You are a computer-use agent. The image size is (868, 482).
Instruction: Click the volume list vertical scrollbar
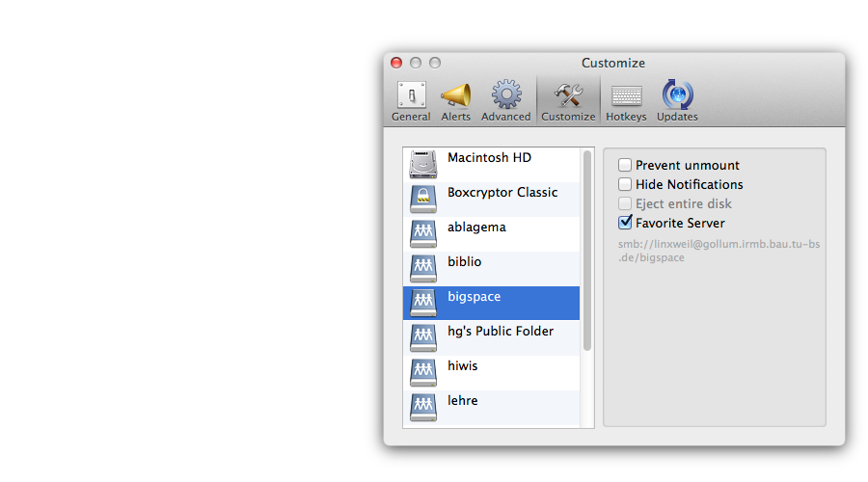(x=587, y=251)
